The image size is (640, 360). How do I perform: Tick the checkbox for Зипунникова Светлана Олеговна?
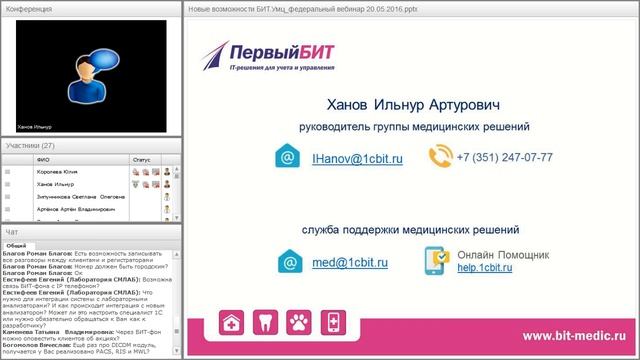pos(7,197)
